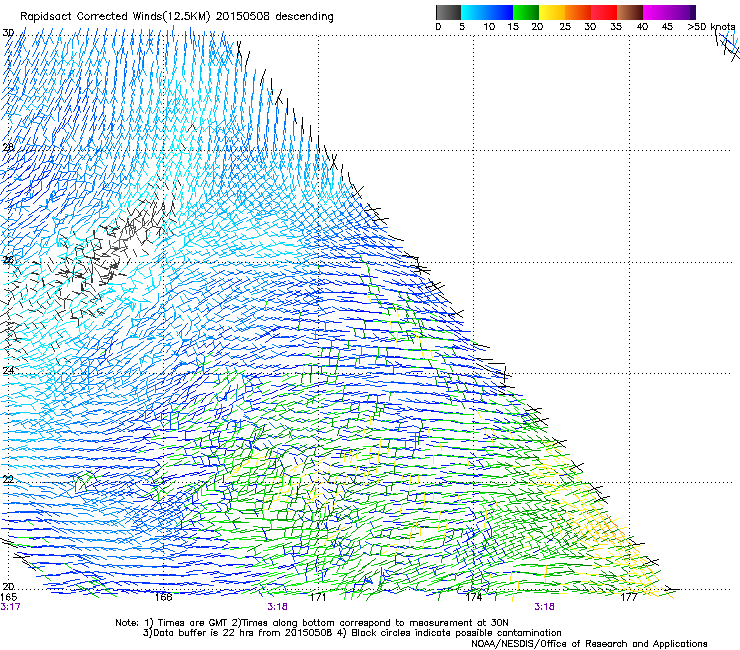Click the '10' label under the color scale

point(489,27)
